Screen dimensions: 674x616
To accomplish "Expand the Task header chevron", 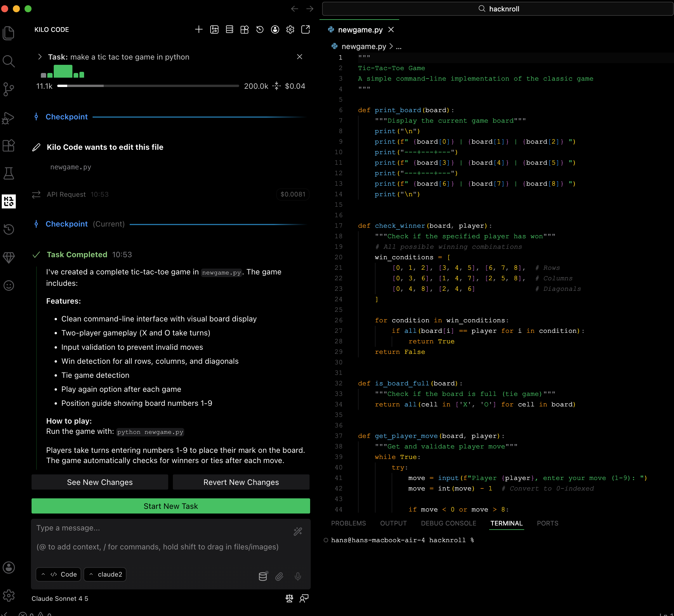I will point(40,57).
